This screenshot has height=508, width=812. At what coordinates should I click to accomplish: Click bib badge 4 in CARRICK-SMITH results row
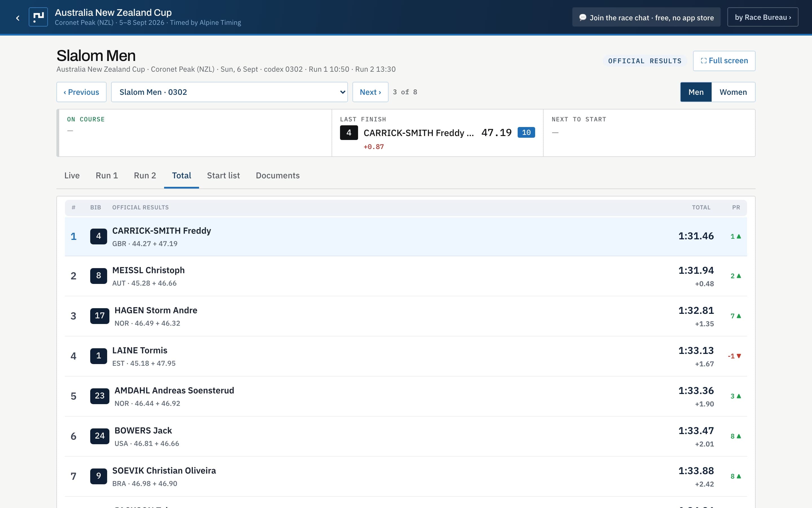coord(99,236)
